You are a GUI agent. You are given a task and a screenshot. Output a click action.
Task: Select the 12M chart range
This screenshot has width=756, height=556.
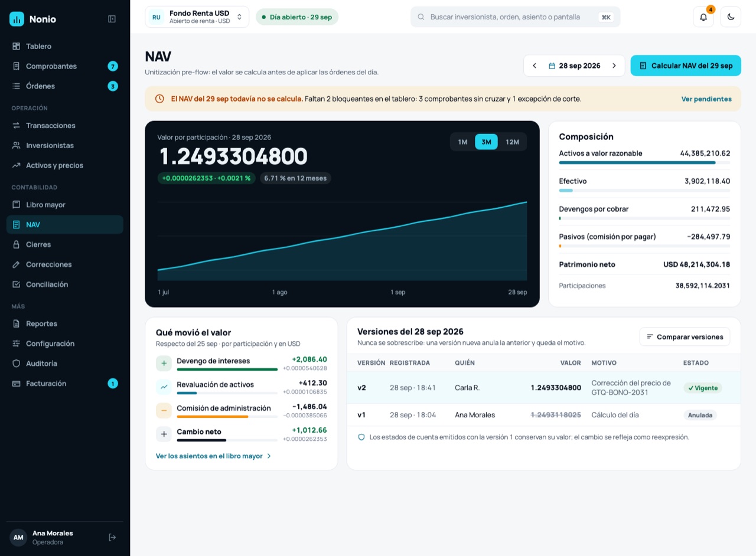coord(512,142)
